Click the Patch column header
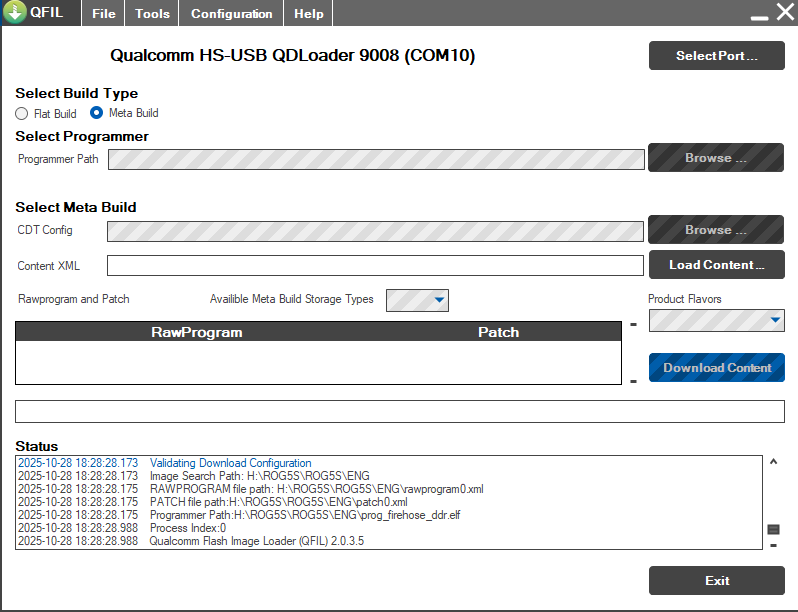 click(x=498, y=332)
